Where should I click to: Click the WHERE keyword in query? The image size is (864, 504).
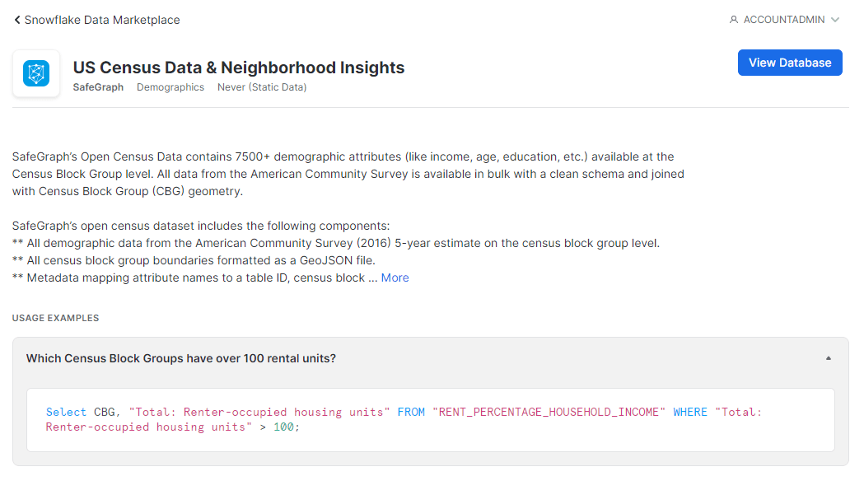690,412
